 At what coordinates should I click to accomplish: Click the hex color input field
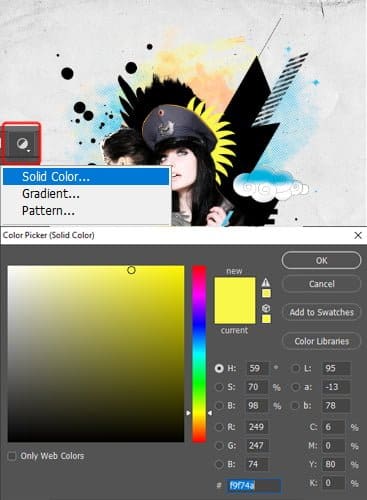(x=253, y=485)
